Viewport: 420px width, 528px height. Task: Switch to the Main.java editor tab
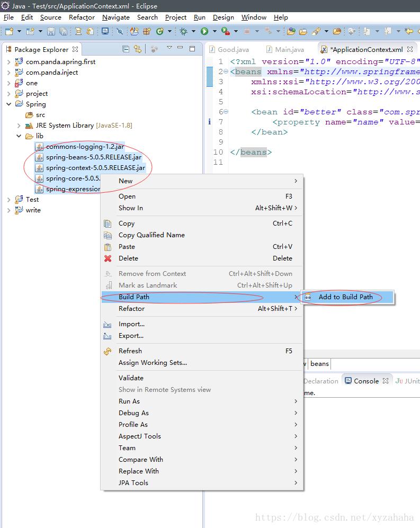point(285,49)
